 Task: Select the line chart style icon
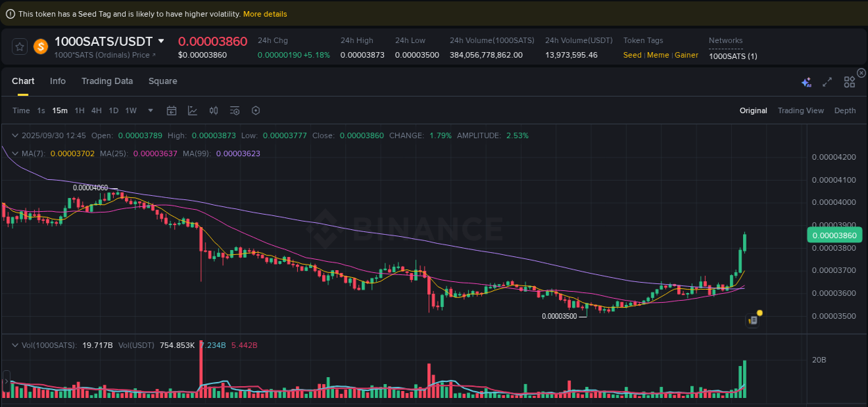(x=192, y=110)
